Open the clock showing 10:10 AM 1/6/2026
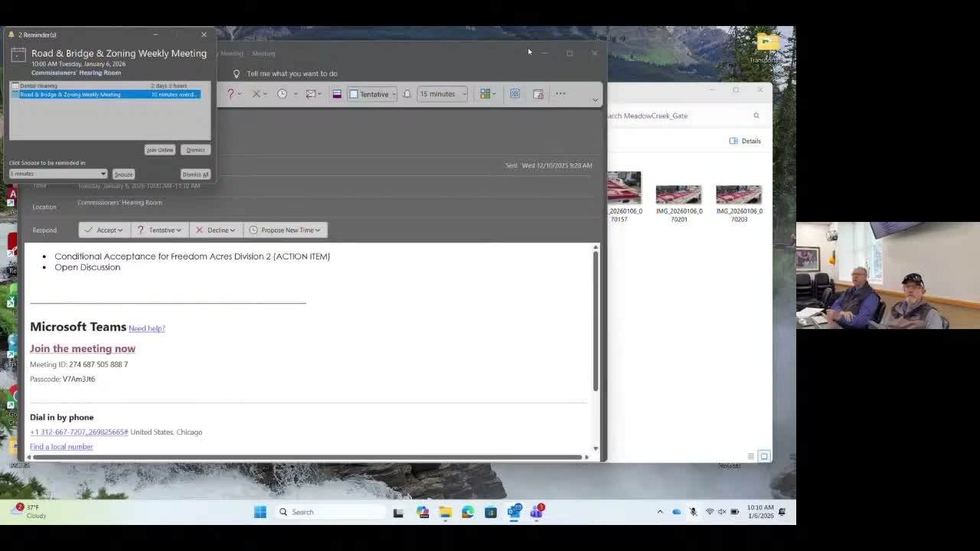980x551 pixels. [x=760, y=512]
